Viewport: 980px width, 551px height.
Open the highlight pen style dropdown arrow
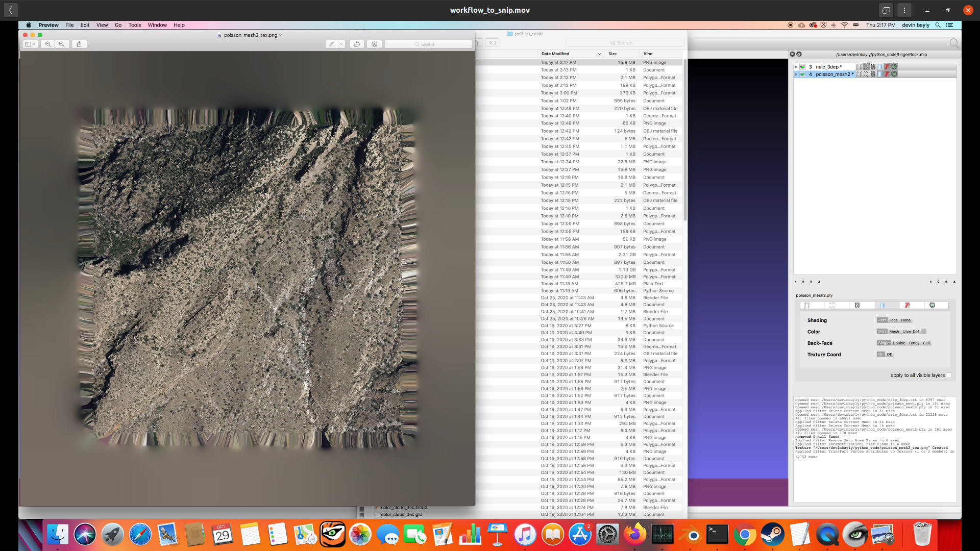(x=341, y=44)
